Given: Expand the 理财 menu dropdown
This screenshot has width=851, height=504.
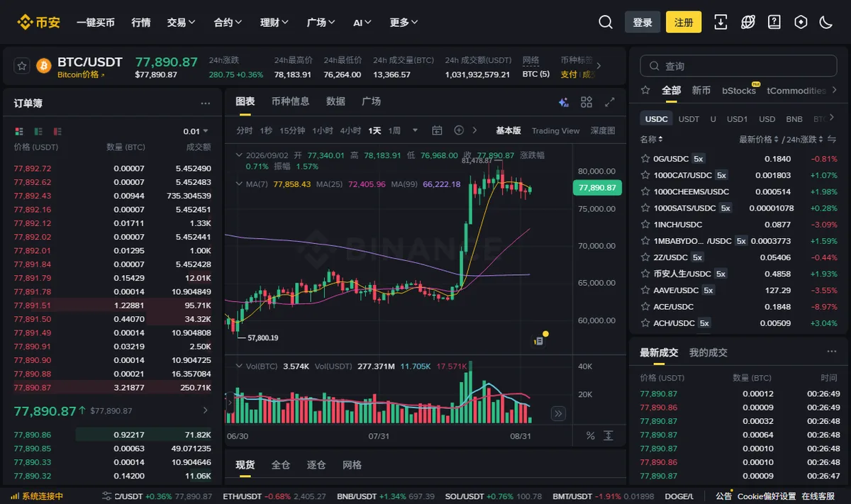Looking at the screenshot, I should click(x=274, y=23).
